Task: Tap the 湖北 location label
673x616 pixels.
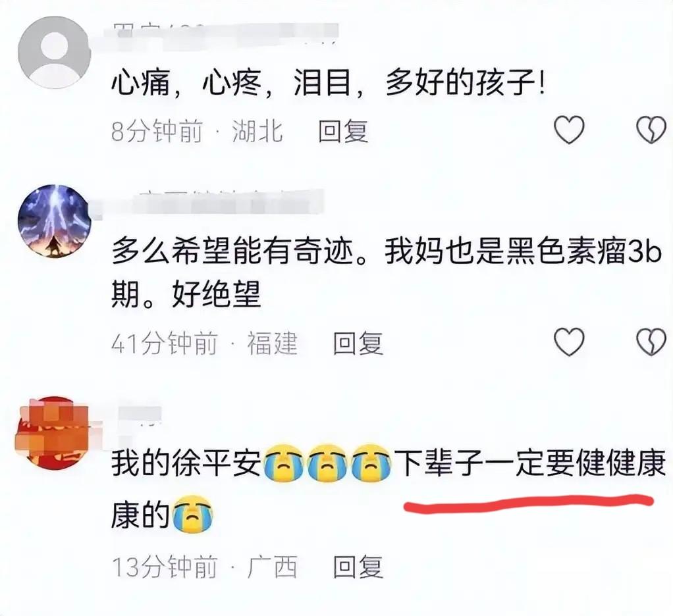Action: click(x=257, y=131)
